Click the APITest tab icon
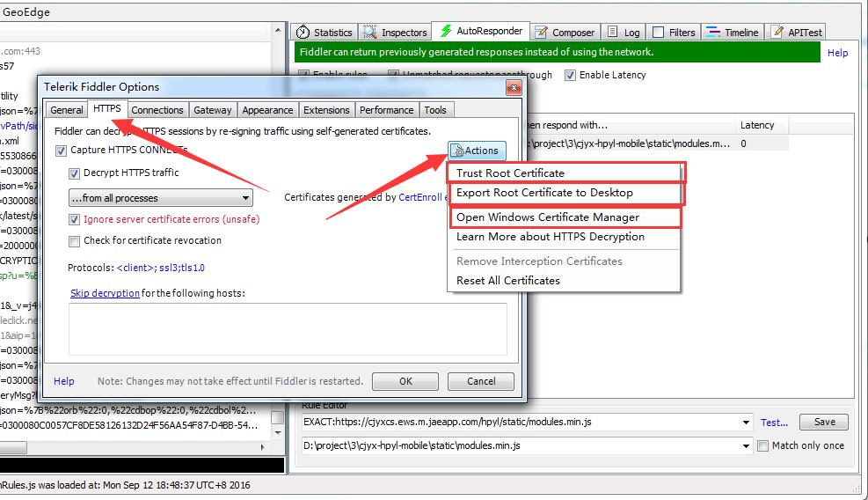Image resolution: width=868 pixels, height=500 pixels. click(778, 33)
